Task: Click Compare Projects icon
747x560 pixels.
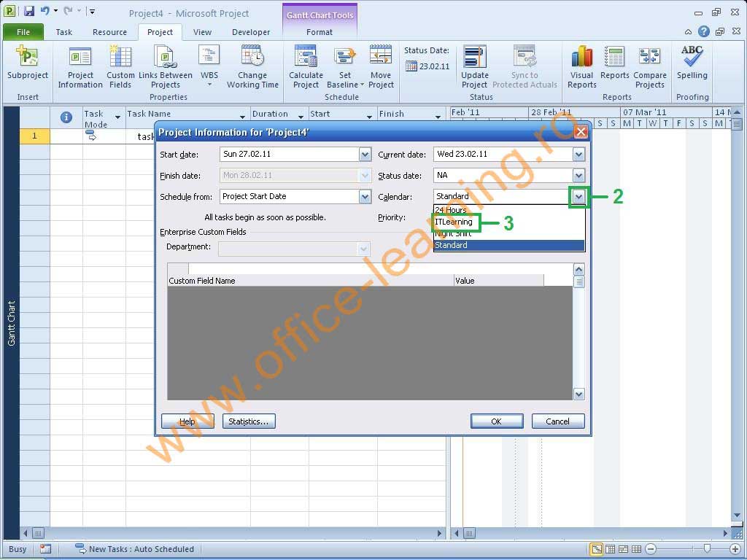Action: [649, 57]
